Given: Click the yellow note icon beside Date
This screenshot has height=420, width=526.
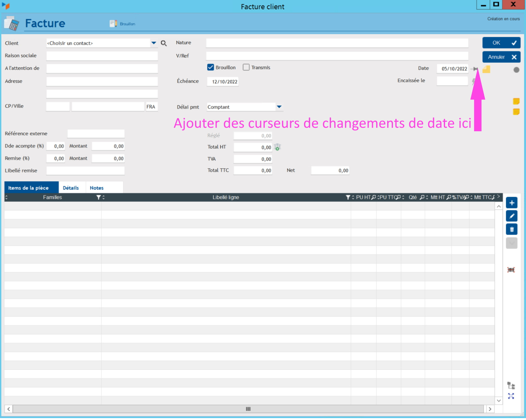Looking at the screenshot, I should (486, 69).
